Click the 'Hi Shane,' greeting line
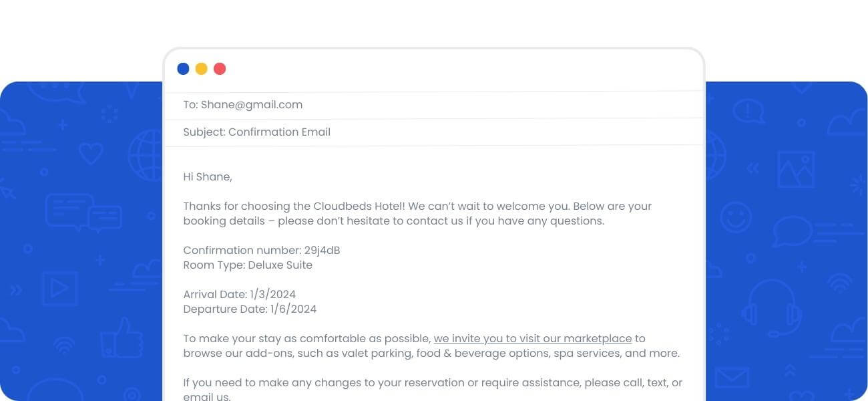The image size is (868, 401). pos(208,177)
